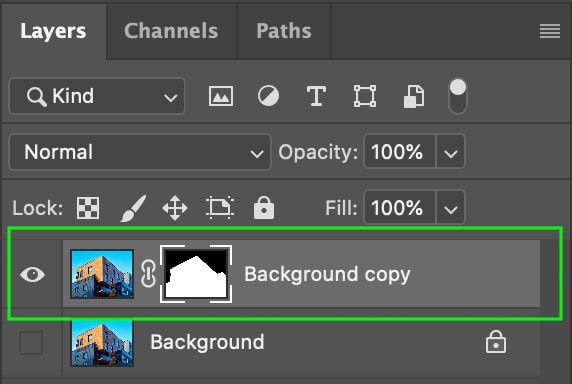The height and width of the screenshot is (384, 572).
Task: Switch to the Paths tab
Action: click(x=284, y=31)
